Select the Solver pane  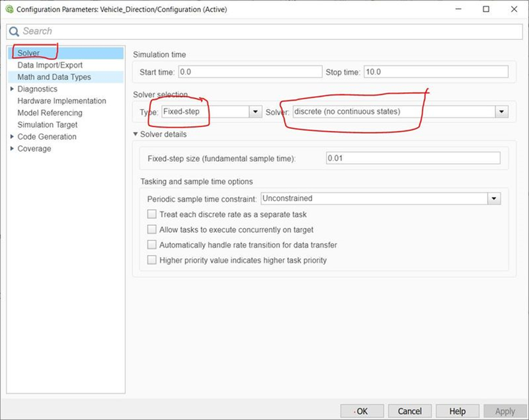click(x=65, y=53)
